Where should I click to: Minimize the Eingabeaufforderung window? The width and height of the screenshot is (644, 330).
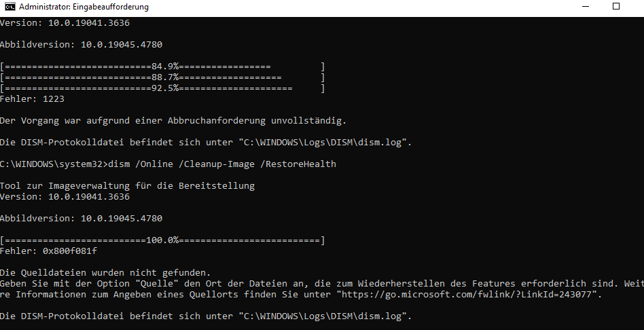(586, 6)
